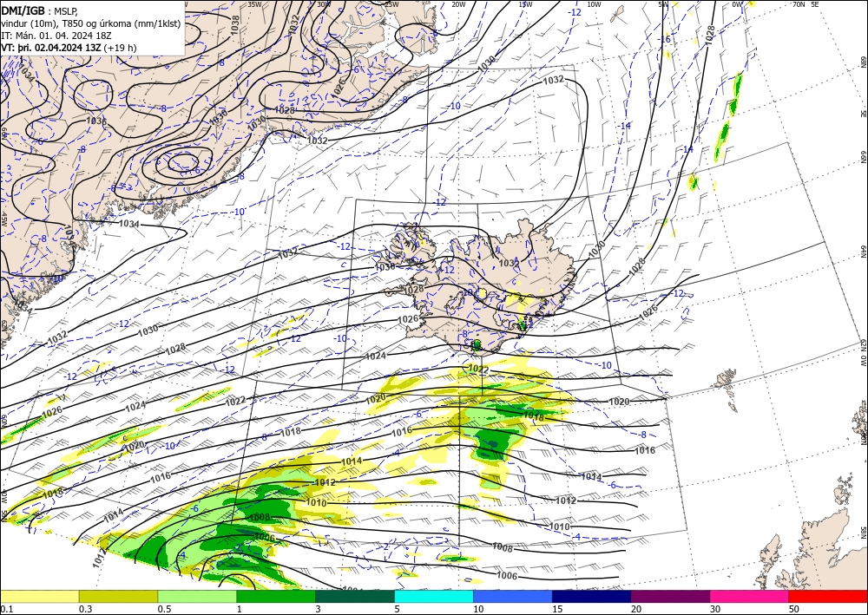
Task: Click the '35W' longitude label
Action: pyautogui.click(x=254, y=3)
